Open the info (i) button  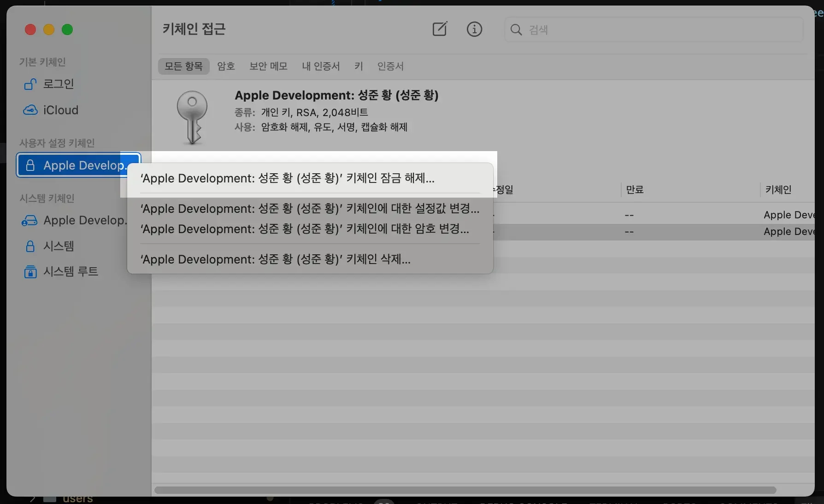[x=474, y=29]
